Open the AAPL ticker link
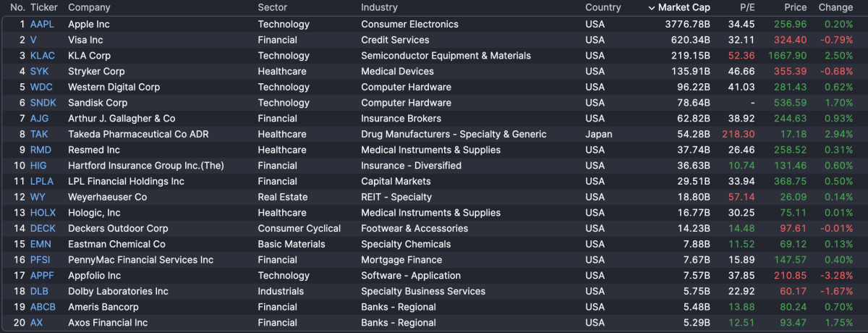The width and height of the screenshot is (868, 333). click(x=42, y=24)
